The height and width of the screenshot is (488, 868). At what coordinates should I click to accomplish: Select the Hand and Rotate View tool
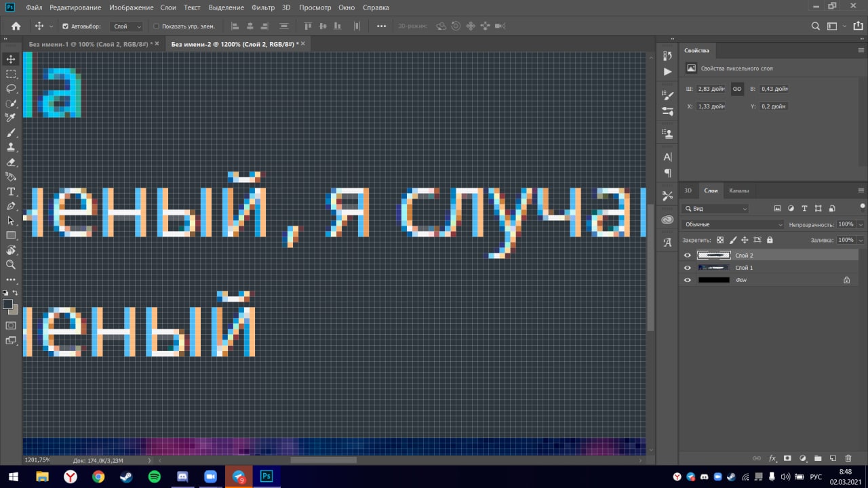(x=11, y=250)
